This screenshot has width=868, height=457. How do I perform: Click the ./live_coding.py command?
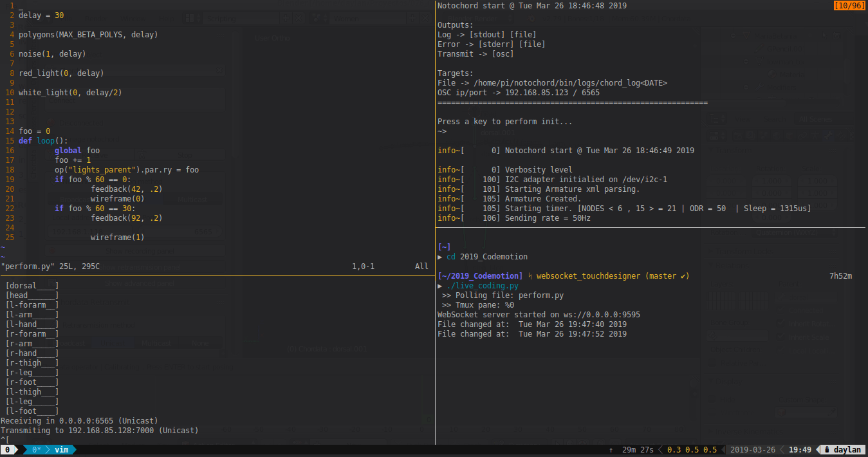tap(483, 285)
